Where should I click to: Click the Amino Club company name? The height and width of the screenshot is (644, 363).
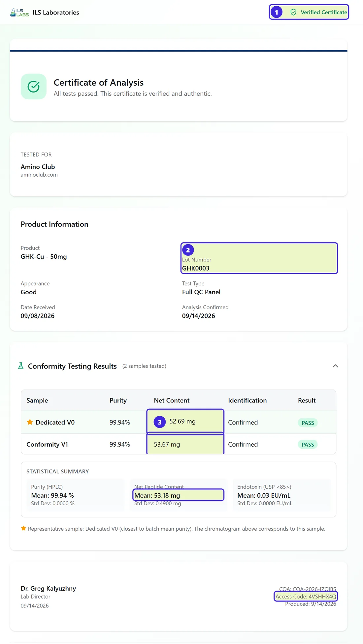(x=38, y=167)
